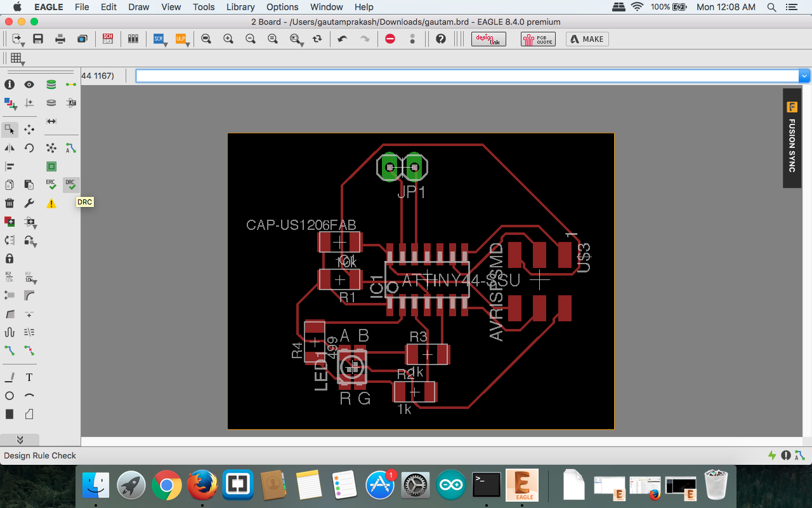The height and width of the screenshot is (508, 812).
Task: Open the Fusion Sync side panel
Action: (x=792, y=137)
